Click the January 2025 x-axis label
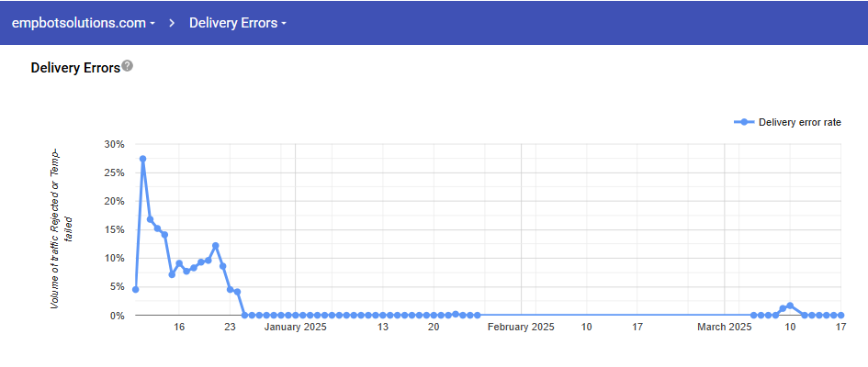The width and height of the screenshot is (868, 367). point(294,327)
